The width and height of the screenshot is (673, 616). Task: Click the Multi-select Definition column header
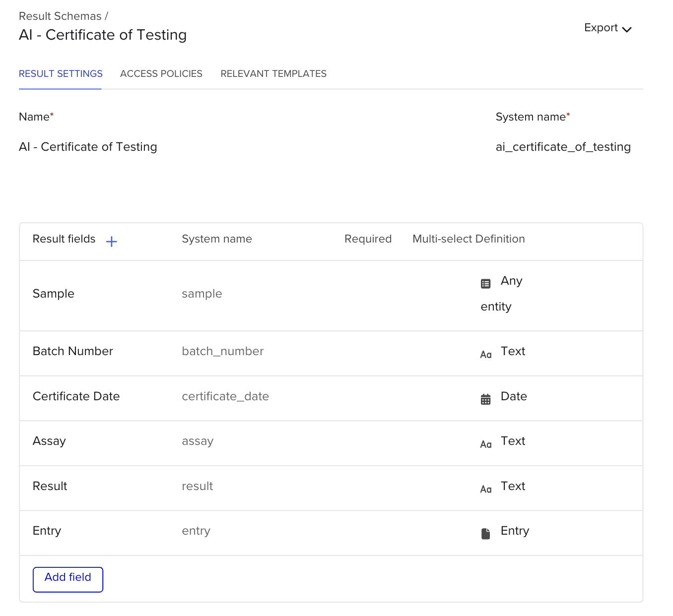[x=469, y=239]
